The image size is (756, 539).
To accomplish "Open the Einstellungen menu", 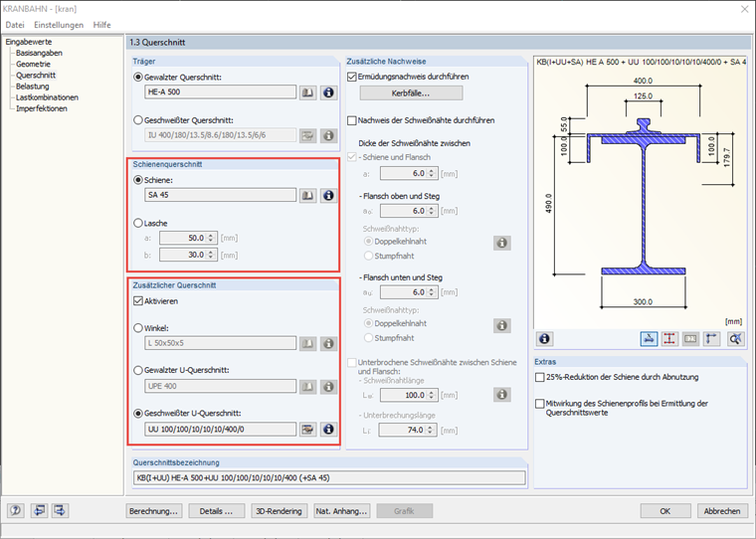I will coord(59,25).
